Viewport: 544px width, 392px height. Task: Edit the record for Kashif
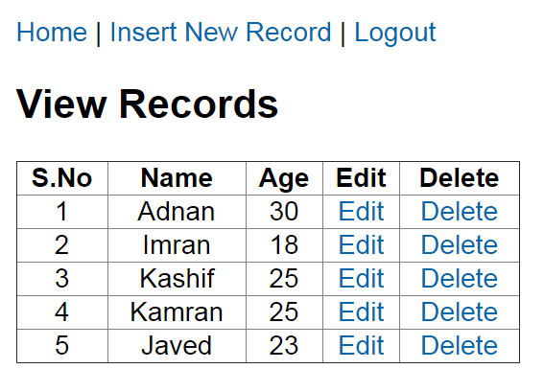(x=361, y=278)
